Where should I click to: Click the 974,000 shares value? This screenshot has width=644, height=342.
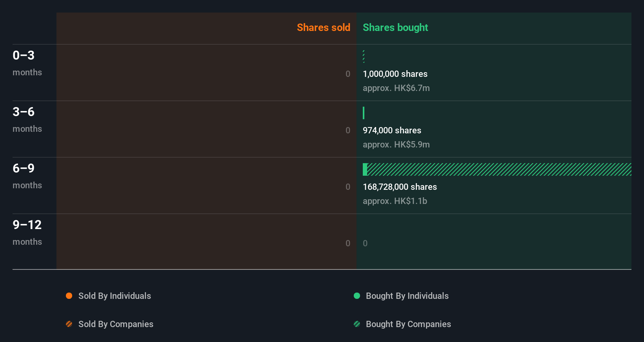pos(392,130)
